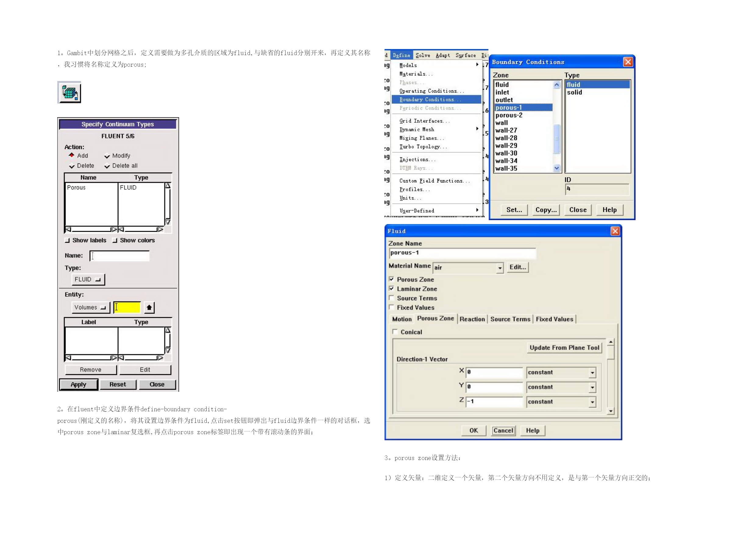Choose Turbo Topology... menu item
Image resolution: width=756 pixels, height=534 pixels.
437,146
